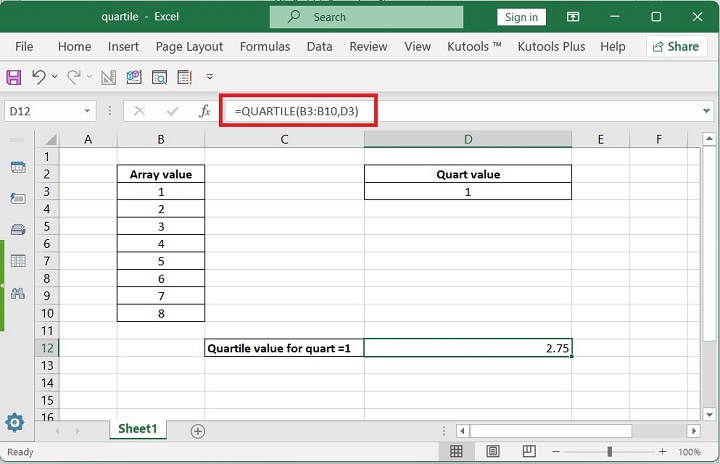Click the Sign in button
Screen dimensions: 720x464
point(521,17)
